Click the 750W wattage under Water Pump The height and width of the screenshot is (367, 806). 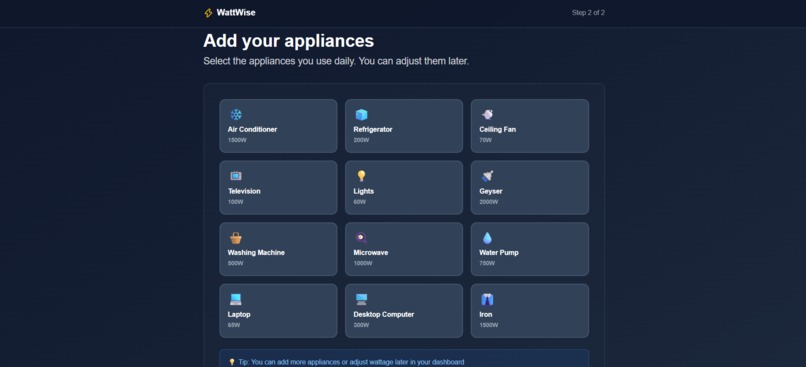[487, 264]
